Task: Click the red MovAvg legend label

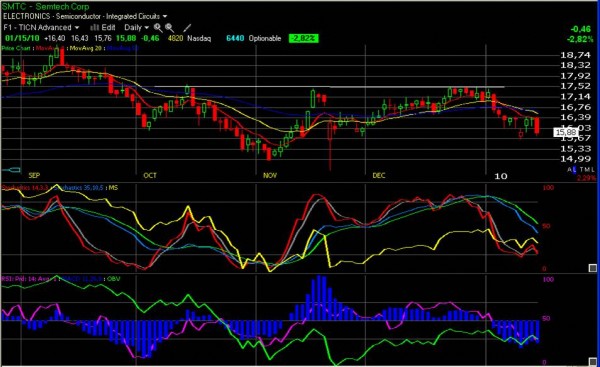Action: [x=50, y=48]
